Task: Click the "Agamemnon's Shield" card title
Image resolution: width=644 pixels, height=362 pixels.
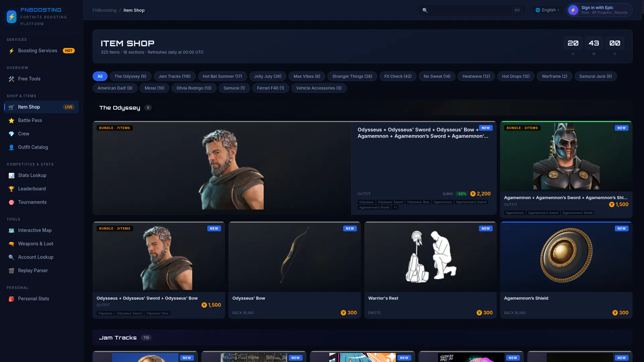Action: (x=526, y=298)
